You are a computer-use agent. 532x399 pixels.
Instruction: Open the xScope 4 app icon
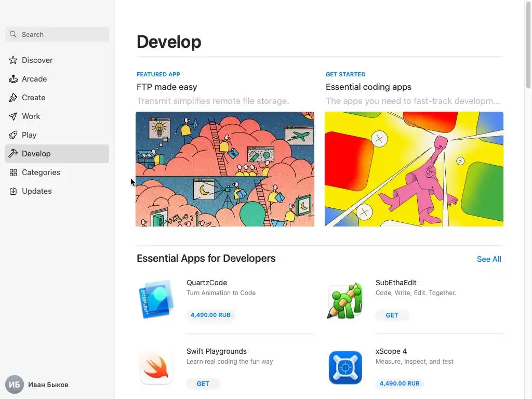point(345,368)
